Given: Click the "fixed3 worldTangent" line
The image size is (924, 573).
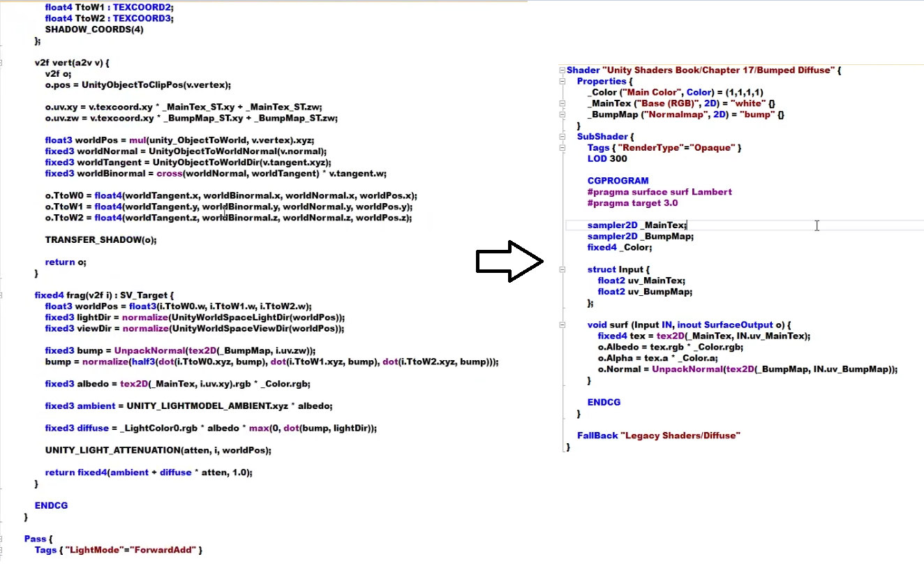Looking at the screenshot, I should pyautogui.click(x=188, y=163).
